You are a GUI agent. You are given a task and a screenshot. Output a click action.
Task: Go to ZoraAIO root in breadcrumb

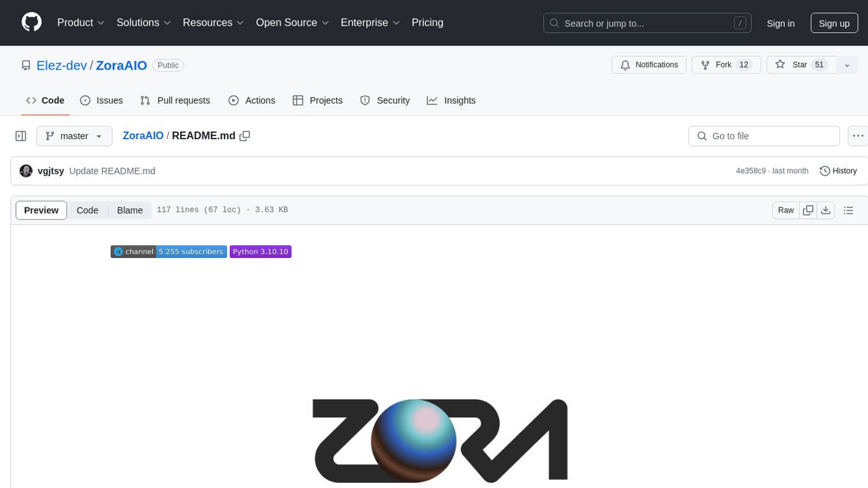pyautogui.click(x=143, y=136)
